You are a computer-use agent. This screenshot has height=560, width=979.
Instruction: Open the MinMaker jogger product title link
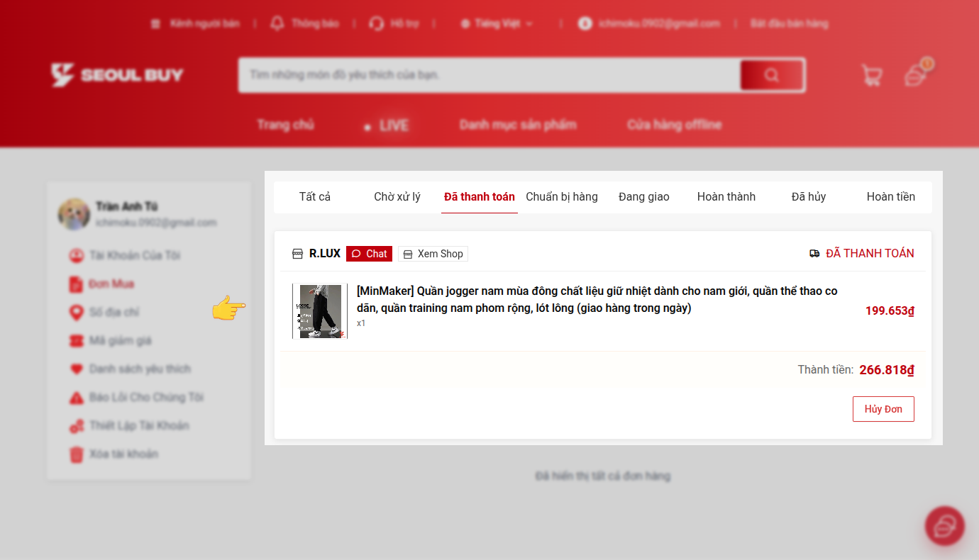click(596, 300)
